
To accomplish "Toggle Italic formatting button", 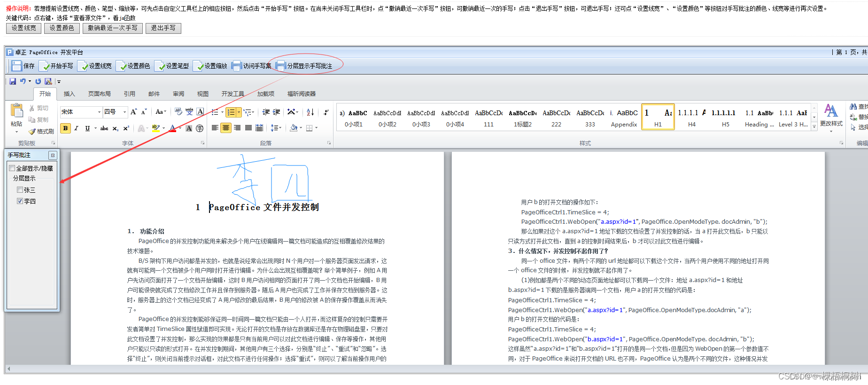I will pyautogui.click(x=76, y=128).
